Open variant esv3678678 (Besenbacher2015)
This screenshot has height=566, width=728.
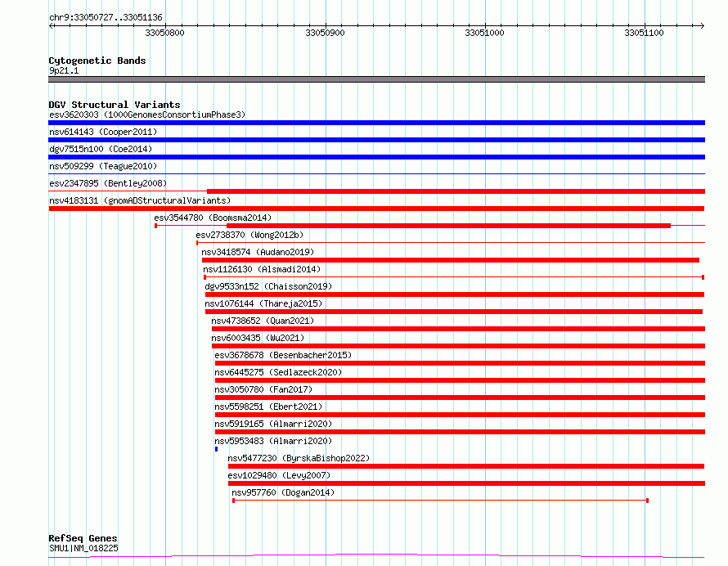pos(283,355)
